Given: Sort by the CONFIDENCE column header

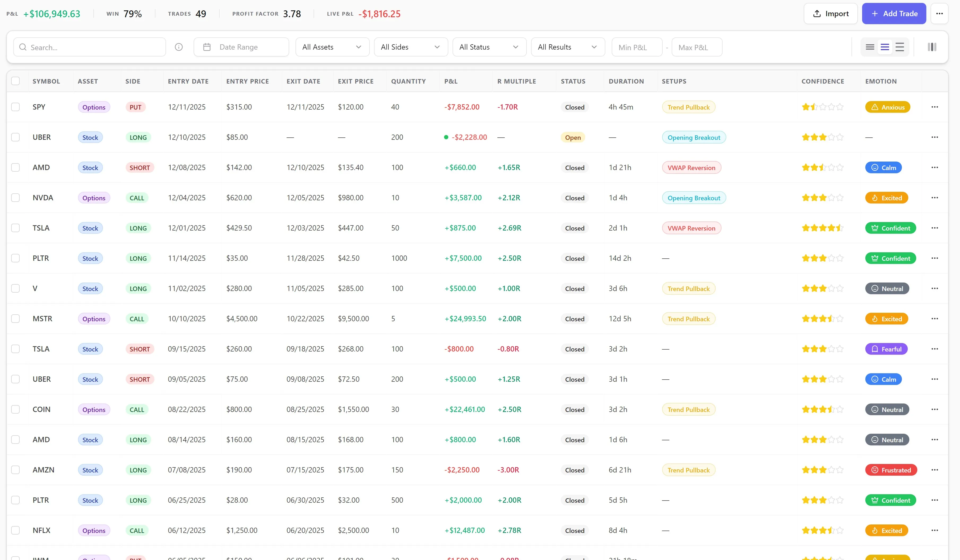Looking at the screenshot, I should pyautogui.click(x=823, y=81).
